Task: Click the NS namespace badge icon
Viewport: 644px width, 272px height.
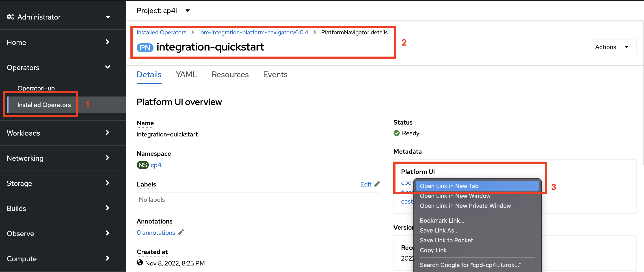Action: [143, 165]
